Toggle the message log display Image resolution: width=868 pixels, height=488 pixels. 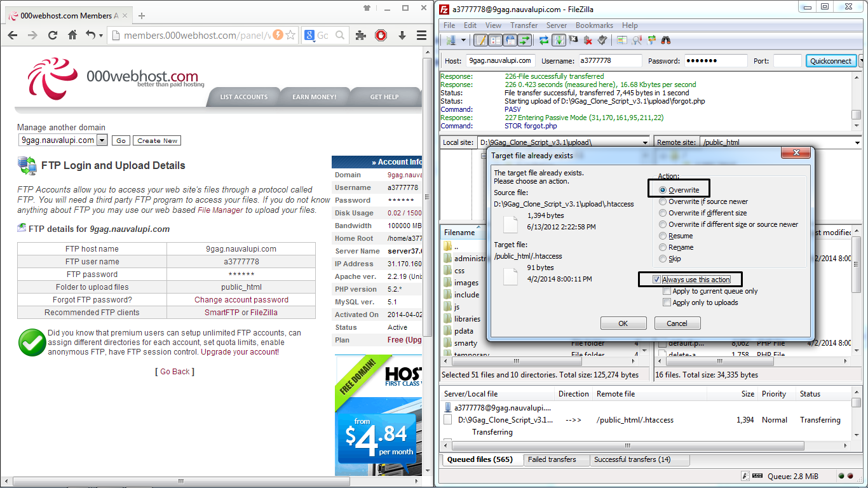(x=482, y=39)
